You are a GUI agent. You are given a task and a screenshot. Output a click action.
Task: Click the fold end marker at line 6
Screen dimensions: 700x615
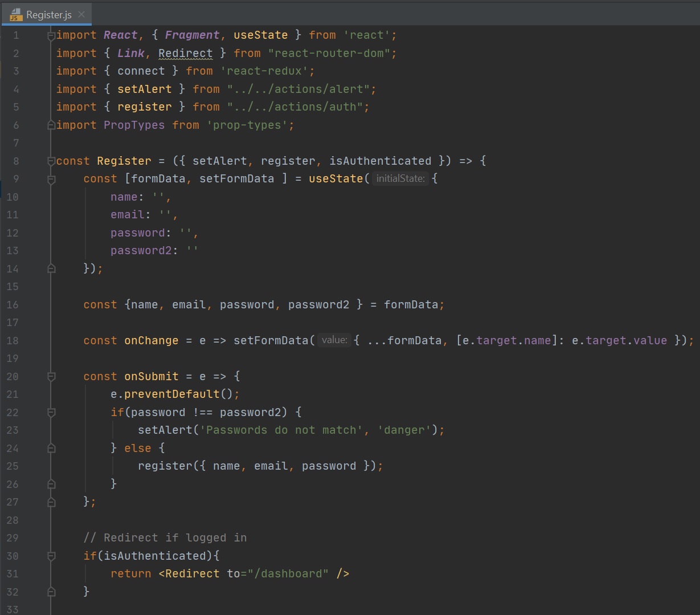point(51,125)
